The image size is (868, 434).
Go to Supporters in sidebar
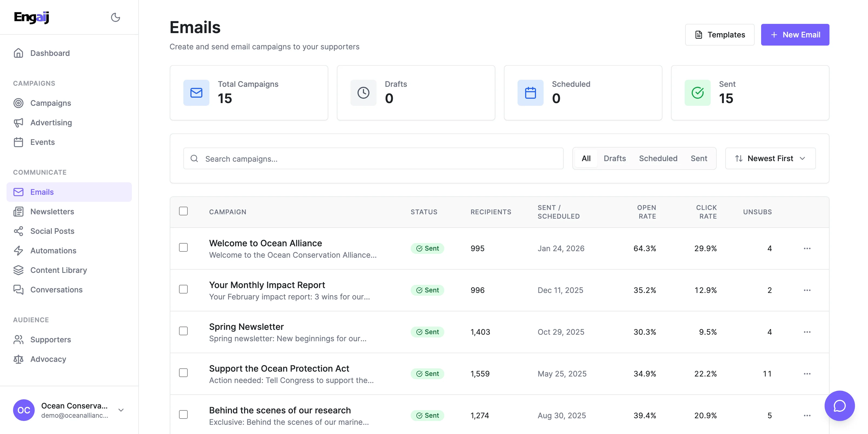tap(50, 339)
